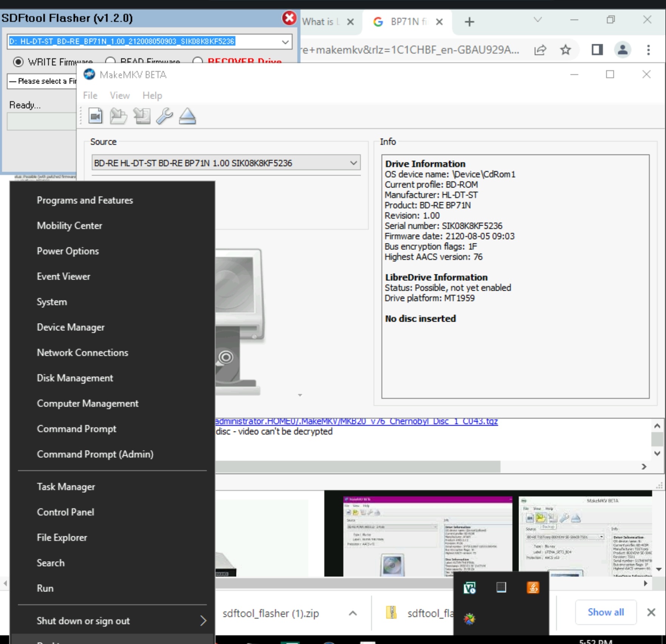Click the colorful gear tray icon
666x644 pixels.
point(470,619)
